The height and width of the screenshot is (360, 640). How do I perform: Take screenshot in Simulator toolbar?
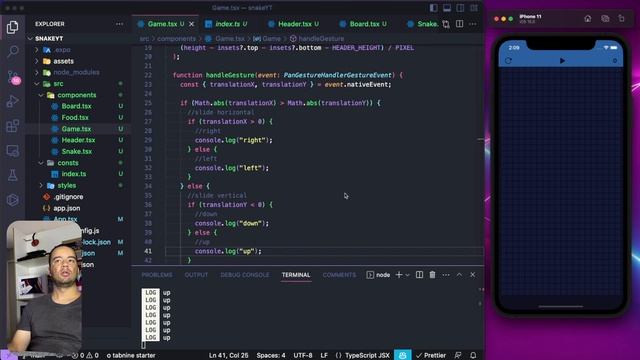point(605,18)
